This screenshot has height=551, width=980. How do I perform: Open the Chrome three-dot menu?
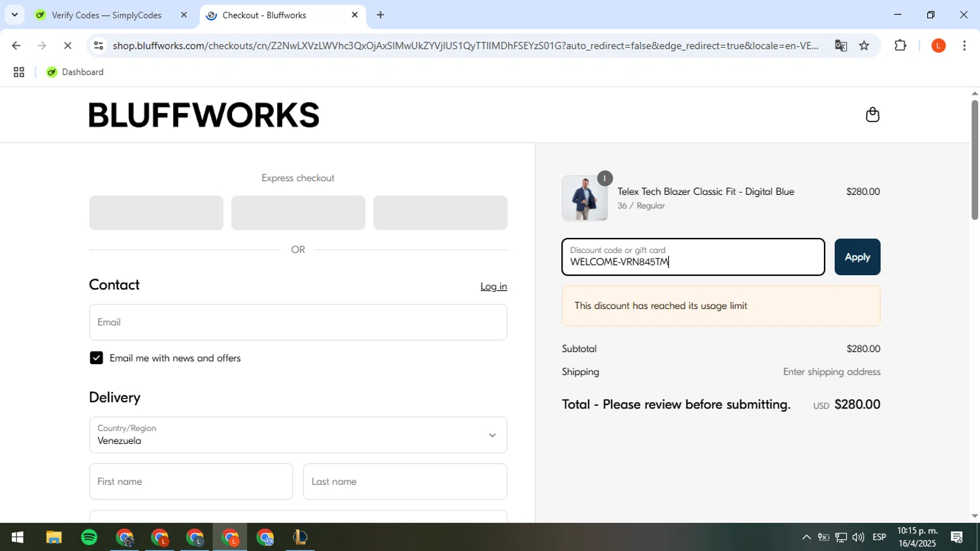(964, 46)
